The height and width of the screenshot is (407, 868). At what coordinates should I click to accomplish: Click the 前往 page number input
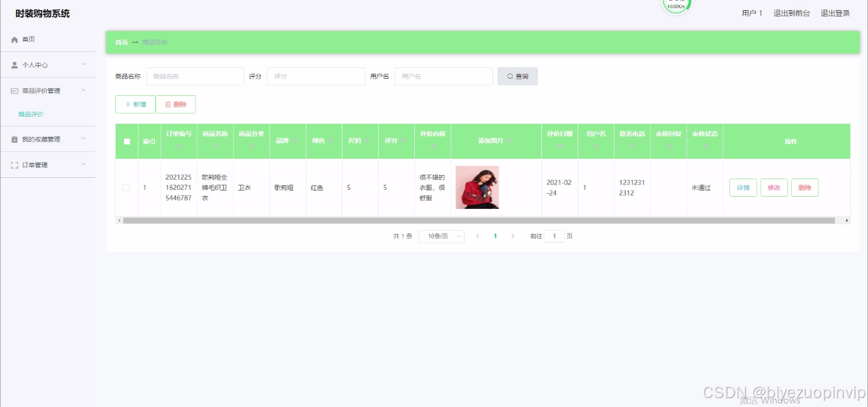click(554, 236)
